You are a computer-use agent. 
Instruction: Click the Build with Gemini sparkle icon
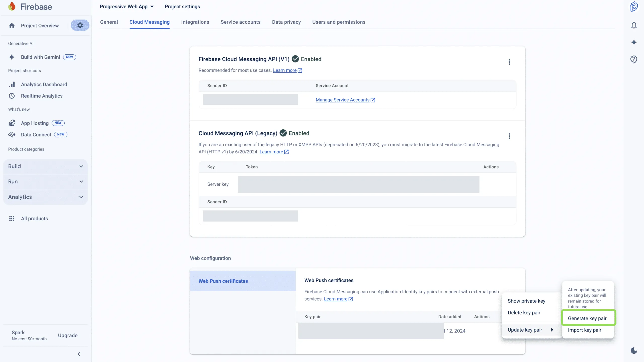tap(12, 57)
